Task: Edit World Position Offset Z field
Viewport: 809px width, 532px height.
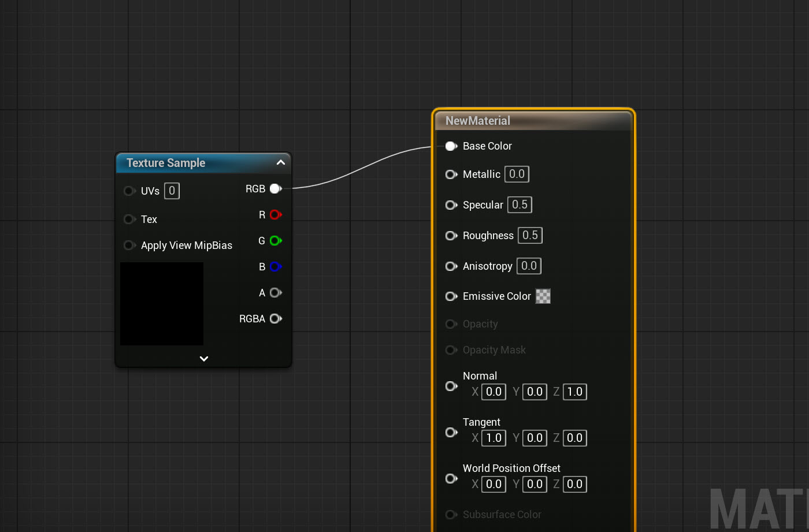Action: click(575, 484)
